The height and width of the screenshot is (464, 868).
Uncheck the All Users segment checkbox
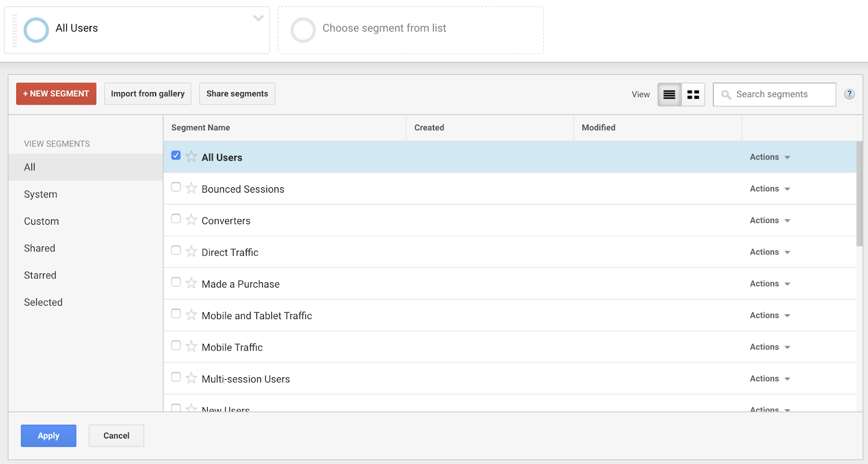176,156
